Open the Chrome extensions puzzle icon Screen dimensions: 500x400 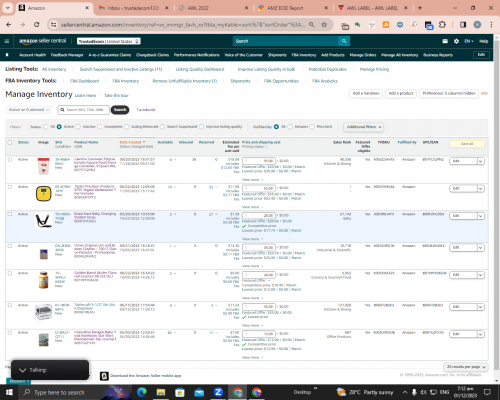coord(442,25)
